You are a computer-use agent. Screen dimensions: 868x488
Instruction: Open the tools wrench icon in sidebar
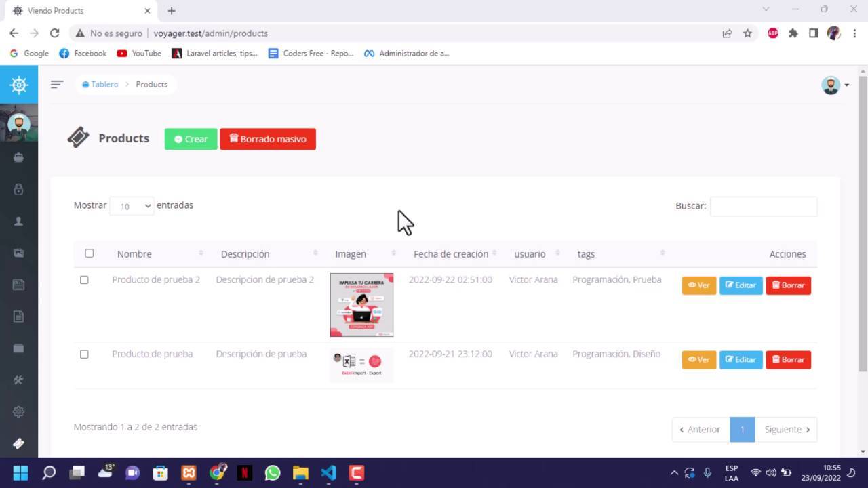pyautogui.click(x=19, y=380)
